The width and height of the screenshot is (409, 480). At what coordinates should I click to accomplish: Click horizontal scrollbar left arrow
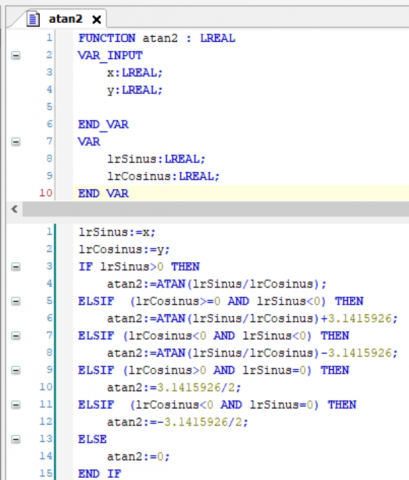tap(14, 209)
